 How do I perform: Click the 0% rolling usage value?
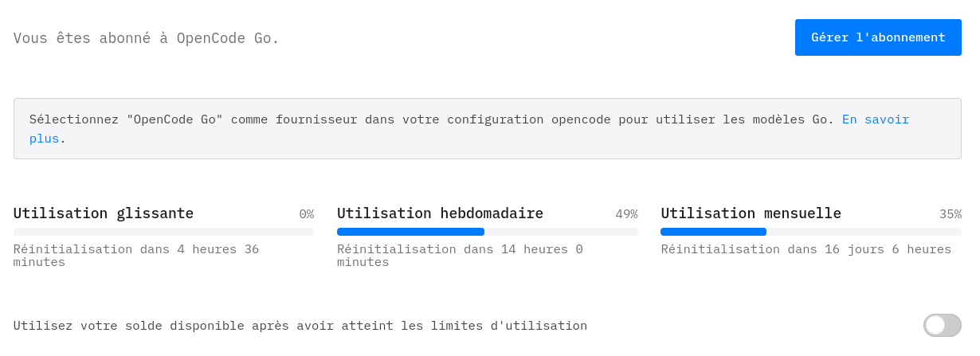[306, 214]
